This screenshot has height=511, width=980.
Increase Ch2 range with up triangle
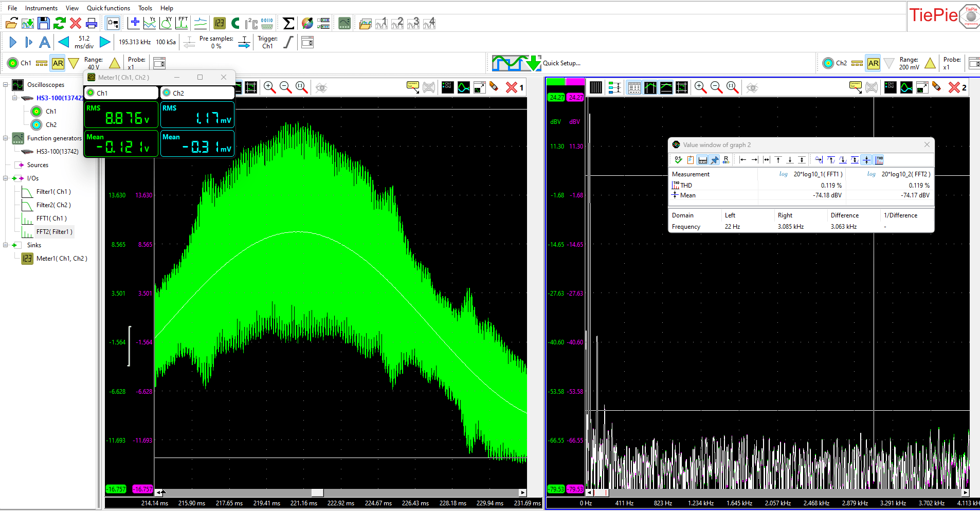pos(930,63)
